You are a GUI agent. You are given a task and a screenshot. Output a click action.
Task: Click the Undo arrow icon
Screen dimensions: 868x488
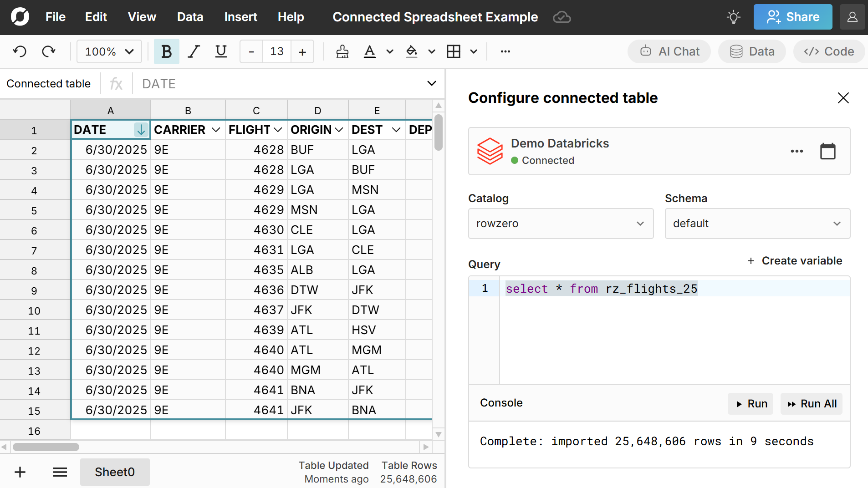tap(20, 51)
